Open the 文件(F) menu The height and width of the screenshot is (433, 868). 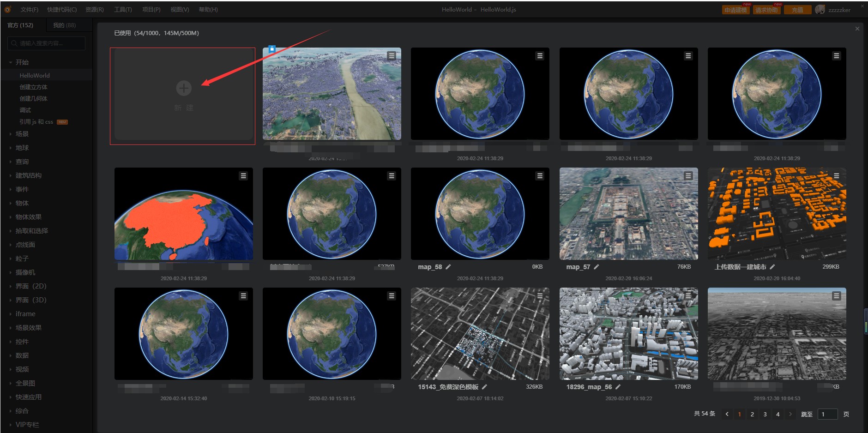click(x=29, y=10)
